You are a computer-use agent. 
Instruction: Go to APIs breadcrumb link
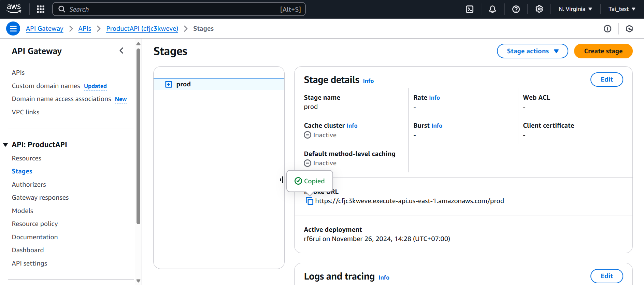pos(85,29)
